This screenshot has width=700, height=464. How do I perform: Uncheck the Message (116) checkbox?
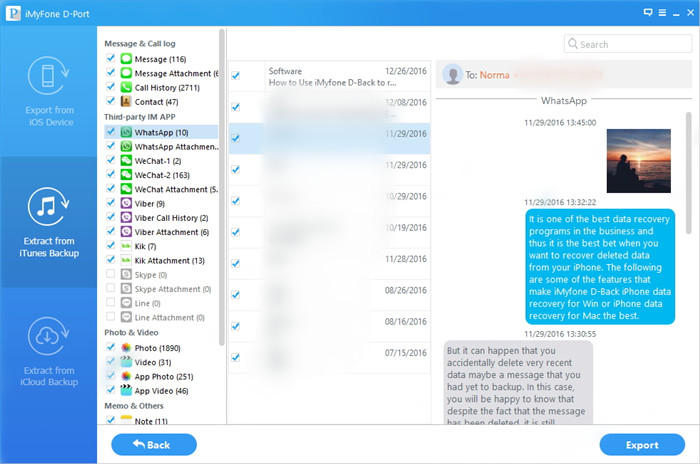(111, 58)
